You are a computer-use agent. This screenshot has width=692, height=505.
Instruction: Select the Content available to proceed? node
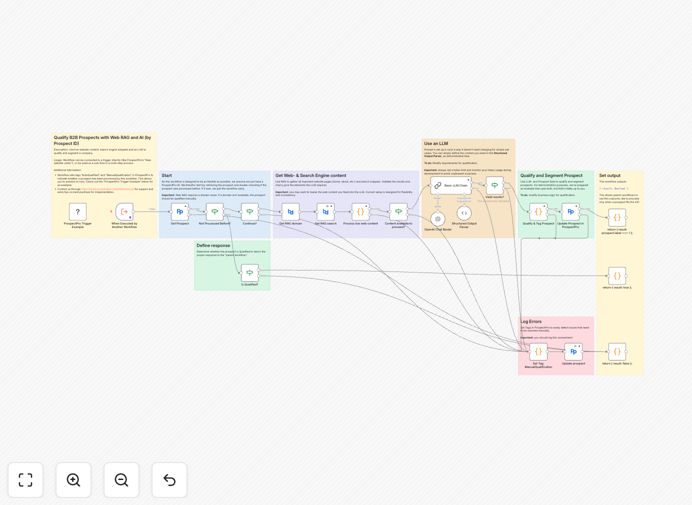399,212
